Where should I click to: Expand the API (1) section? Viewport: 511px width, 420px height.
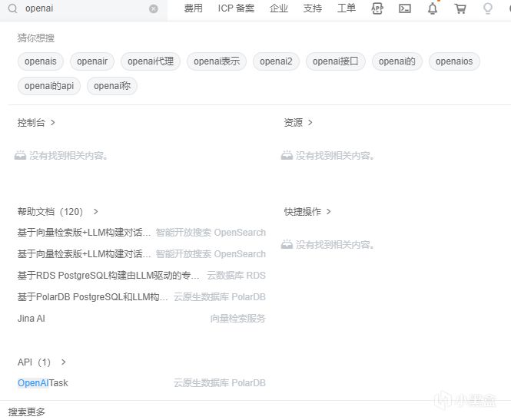click(41, 362)
